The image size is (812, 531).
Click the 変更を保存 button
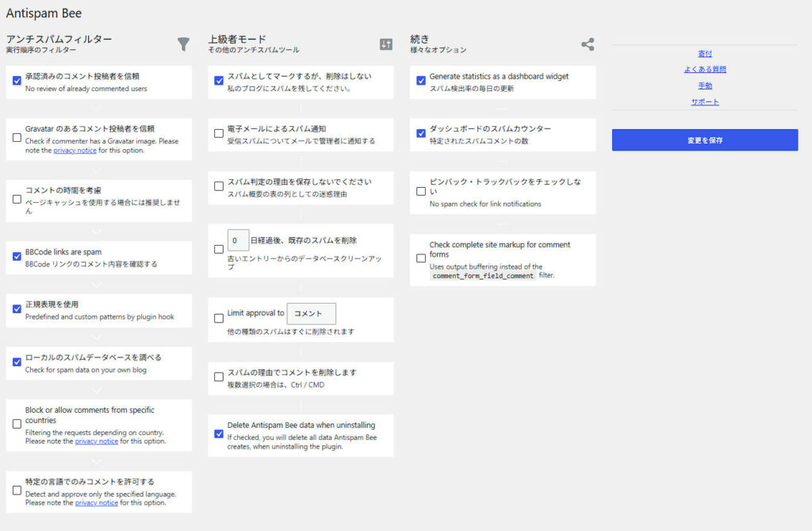coord(705,140)
